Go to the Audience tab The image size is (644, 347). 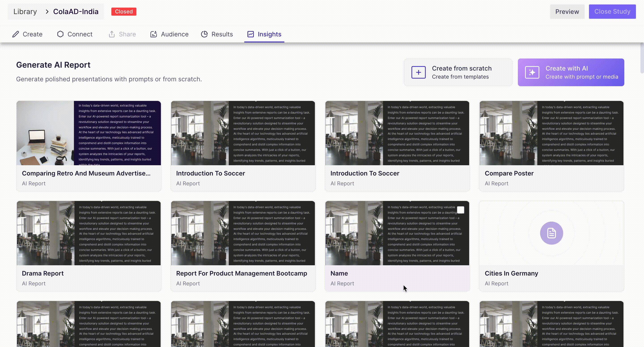tap(169, 34)
